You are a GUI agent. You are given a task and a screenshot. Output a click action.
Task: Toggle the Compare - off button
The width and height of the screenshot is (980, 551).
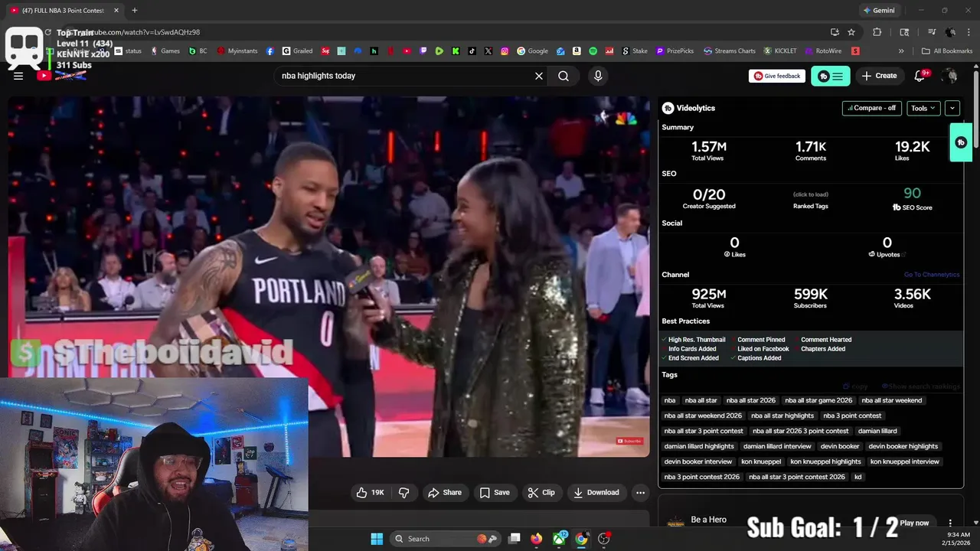click(x=871, y=108)
